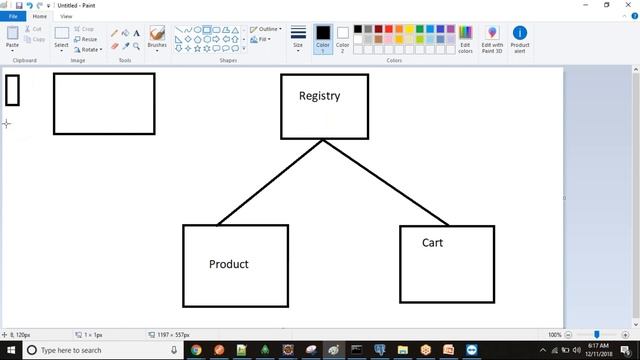Click the Crop button
This screenshot has width=640, height=360.
pos(84,29)
